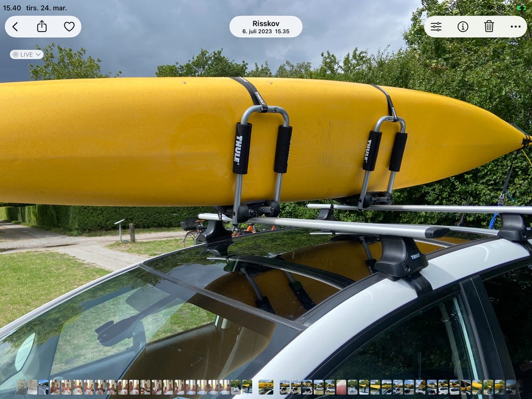Tap the Risskov location title
532x399 pixels.
tap(266, 23)
